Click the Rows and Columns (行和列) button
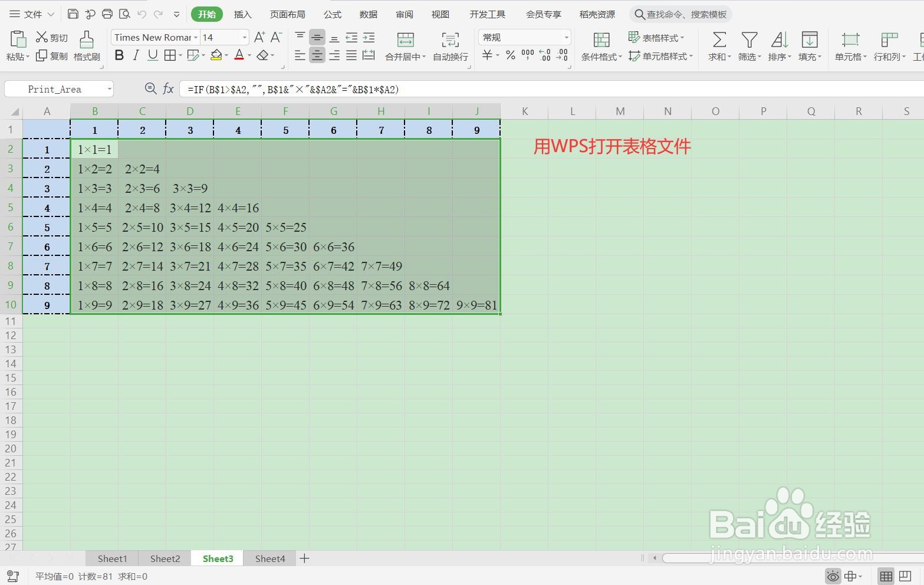The width and height of the screenshot is (924, 585). pos(889,46)
